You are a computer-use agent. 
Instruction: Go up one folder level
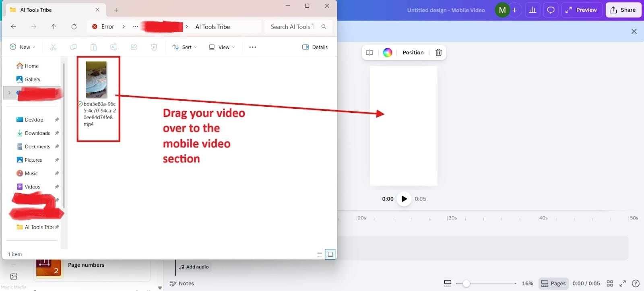point(54,27)
